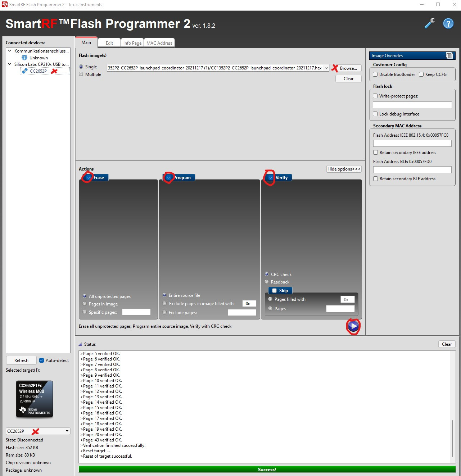Click the green Success! progress bar
This screenshot has height=476, width=461.
click(x=267, y=470)
